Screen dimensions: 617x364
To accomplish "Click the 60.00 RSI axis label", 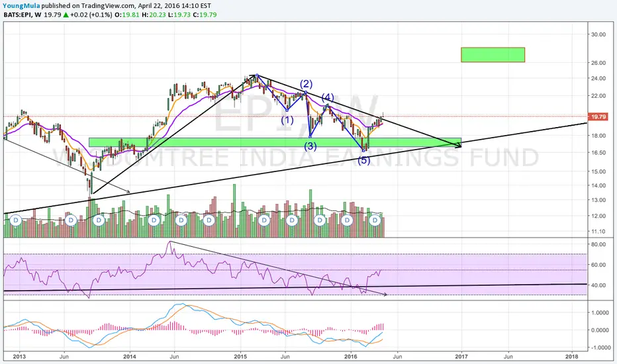I will click(598, 265).
